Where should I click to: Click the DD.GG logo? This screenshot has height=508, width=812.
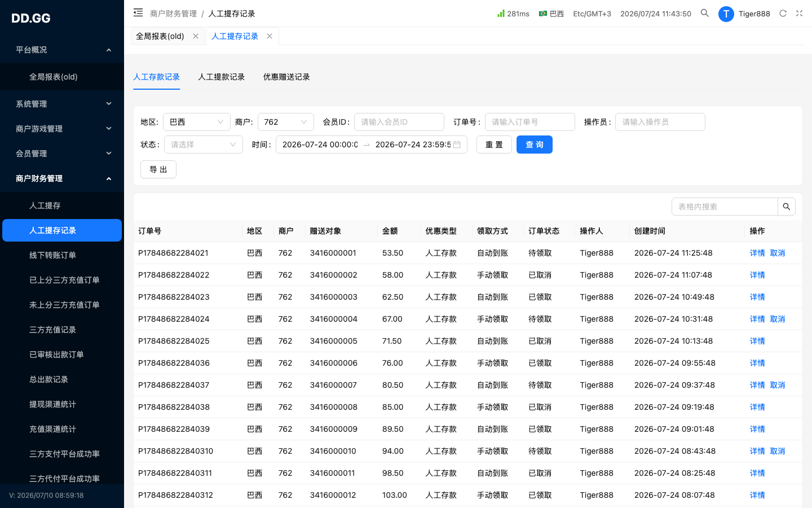point(31,18)
